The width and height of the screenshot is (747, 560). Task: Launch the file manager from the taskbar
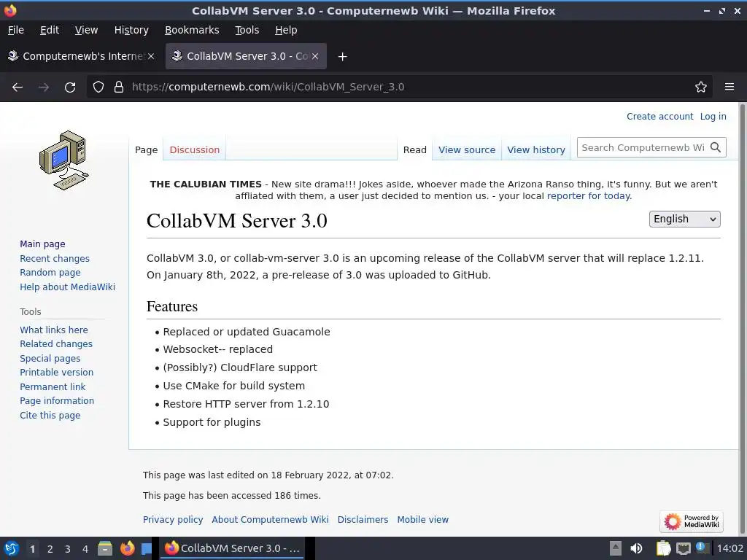pos(105,548)
